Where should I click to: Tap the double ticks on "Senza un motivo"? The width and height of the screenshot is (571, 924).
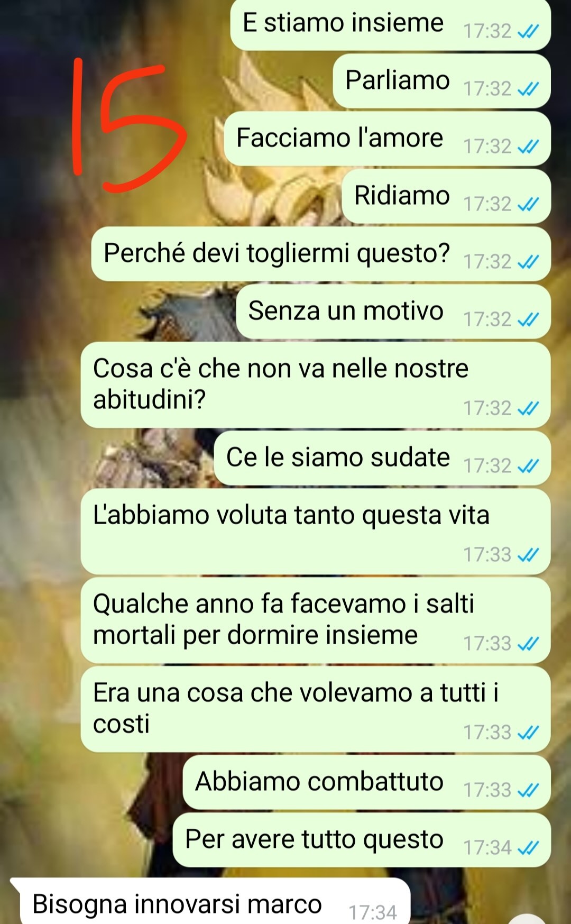point(528,320)
